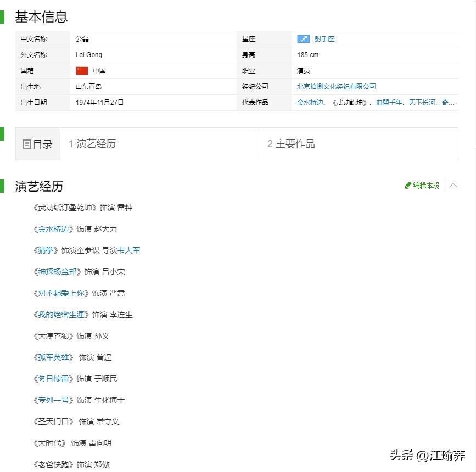Viewport: 476px width, 472px height.
Task: Open the 孤军英雄 drama link
Action: click(53, 357)
